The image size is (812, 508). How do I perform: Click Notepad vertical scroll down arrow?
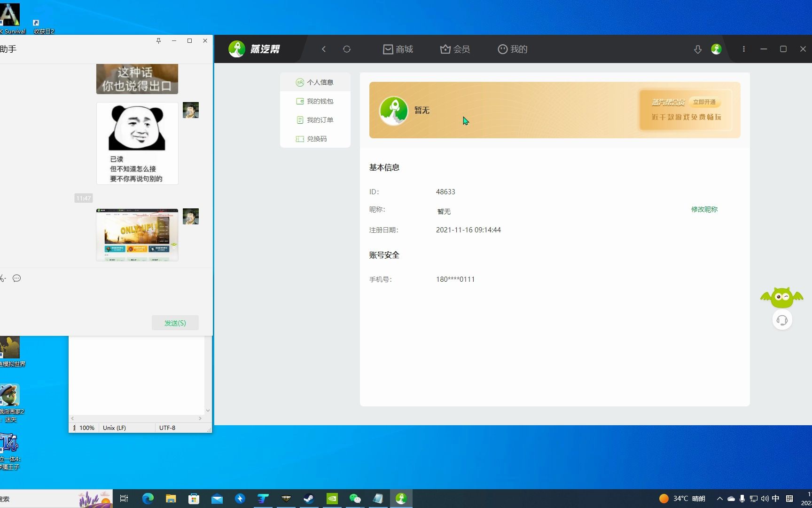[x=208, y=411]
